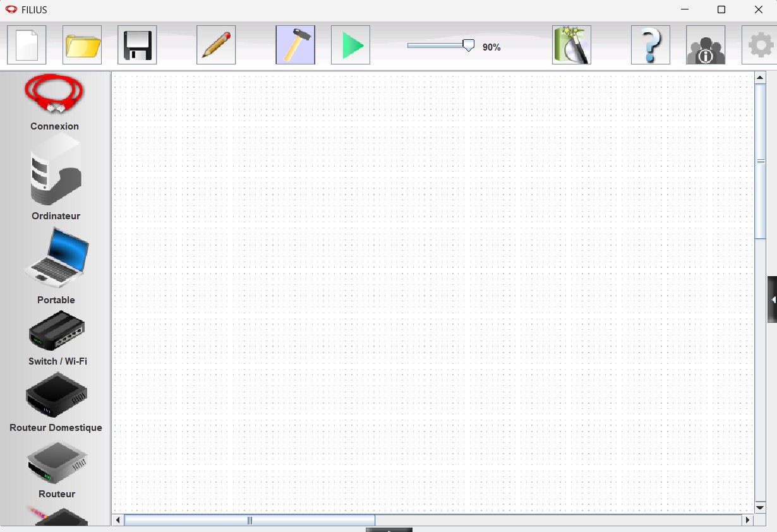Add a Routeur Domestique device

(56, 395)
